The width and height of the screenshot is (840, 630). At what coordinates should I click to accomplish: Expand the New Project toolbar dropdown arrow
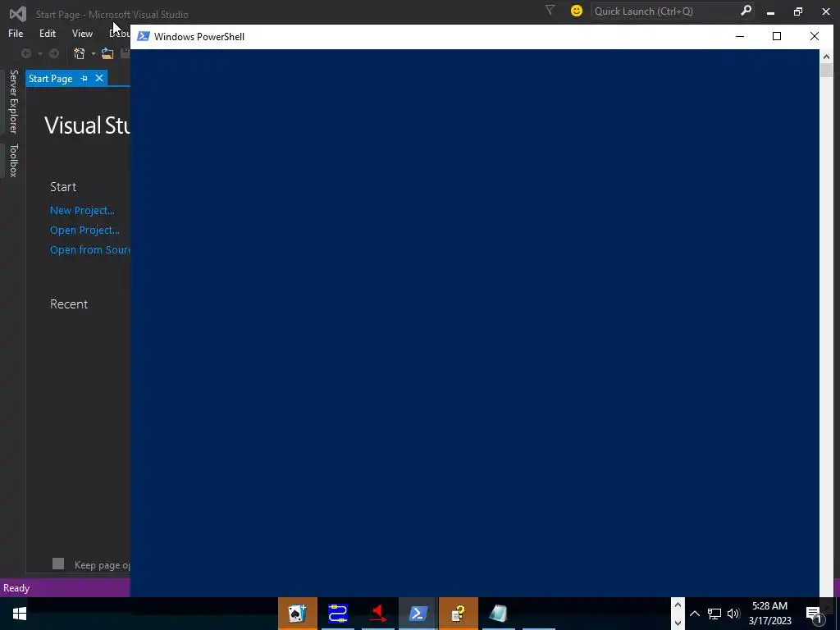click(93, 53)
